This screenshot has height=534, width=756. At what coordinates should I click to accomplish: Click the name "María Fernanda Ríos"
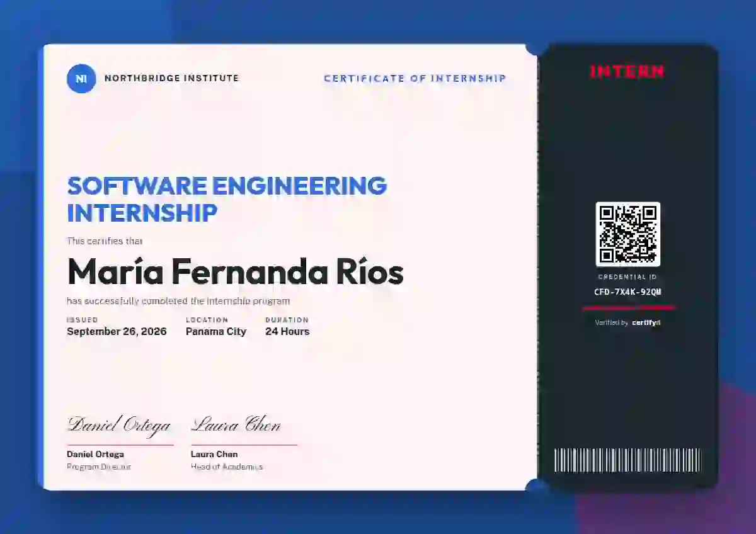click(x=235, y=272)
